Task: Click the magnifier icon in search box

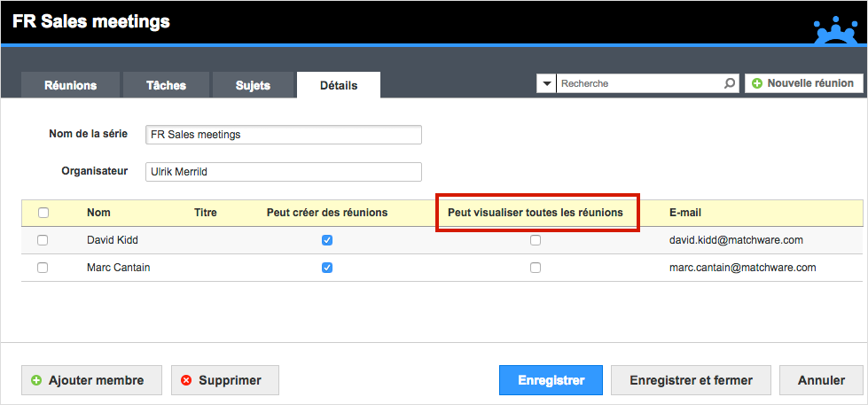Action: (x=730, y=83)
